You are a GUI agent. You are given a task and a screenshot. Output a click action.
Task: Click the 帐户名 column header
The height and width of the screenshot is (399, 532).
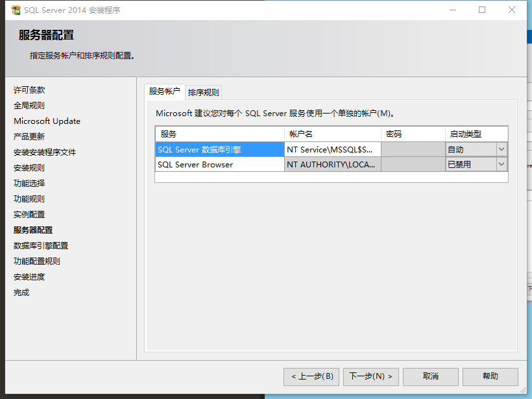[x=332, y=134]
